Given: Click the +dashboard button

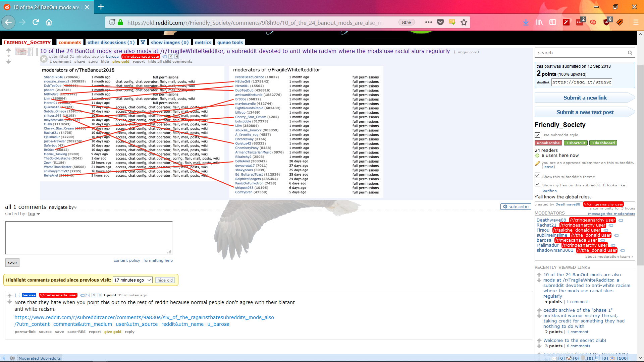Looking at the screenshot, I should [603, 143].
